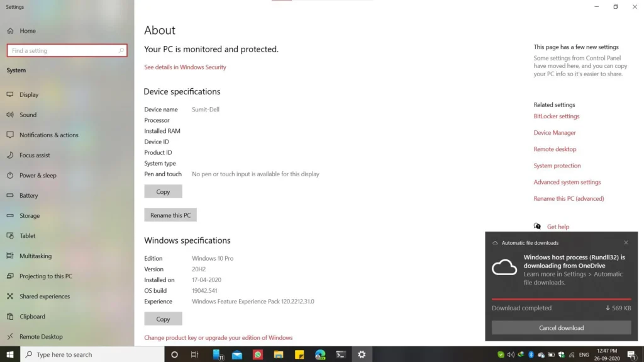Click the version value 20H2

coord(199,269)
